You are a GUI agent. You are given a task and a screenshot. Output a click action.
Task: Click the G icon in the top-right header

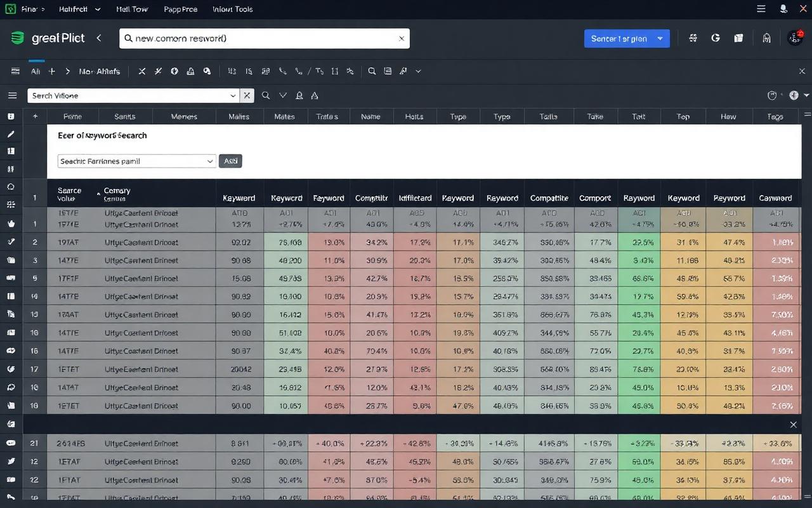click(716, 38)
